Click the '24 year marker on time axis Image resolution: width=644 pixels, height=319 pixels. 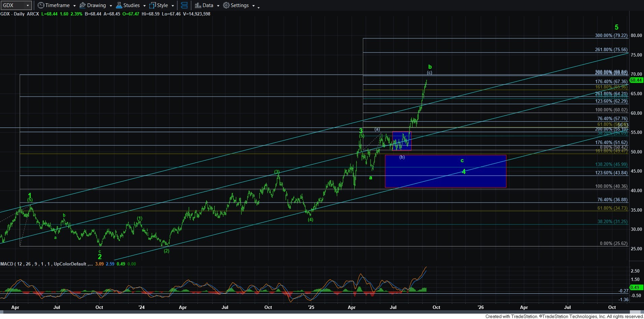(141, 307)
